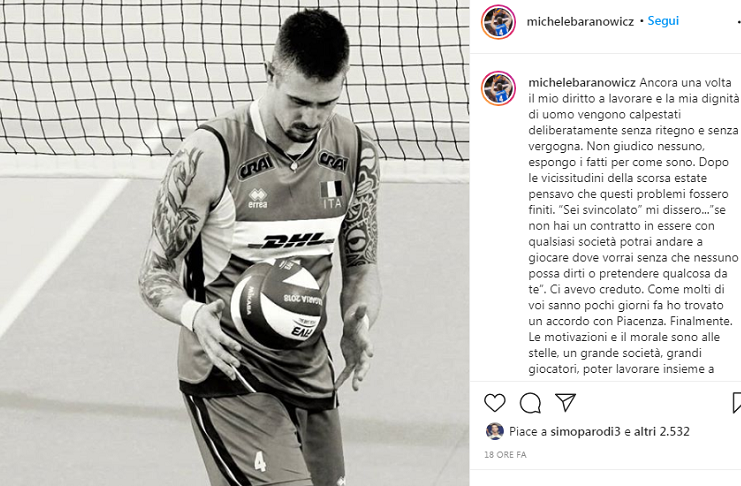Click the volleyball in the post photo

point(277,305)
